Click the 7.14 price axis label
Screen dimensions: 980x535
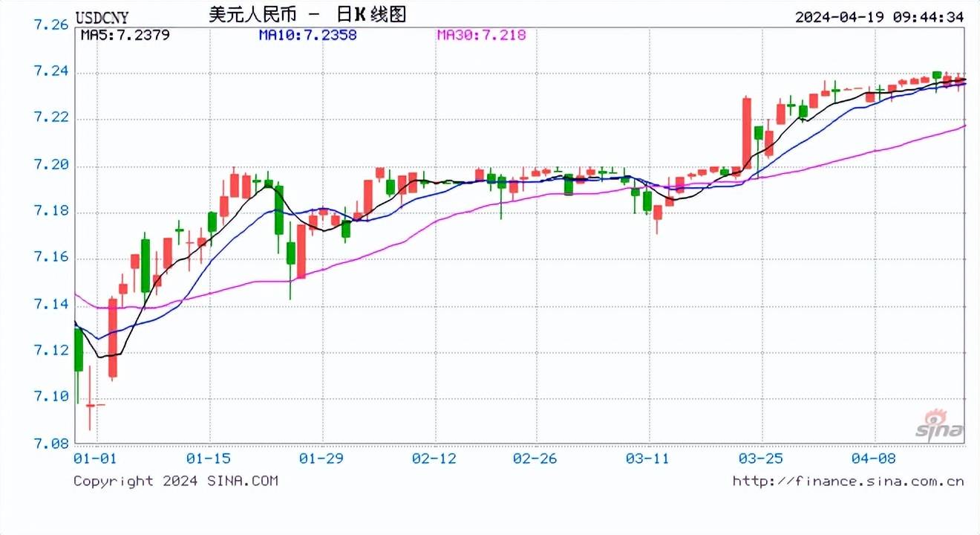coord(52,305)
